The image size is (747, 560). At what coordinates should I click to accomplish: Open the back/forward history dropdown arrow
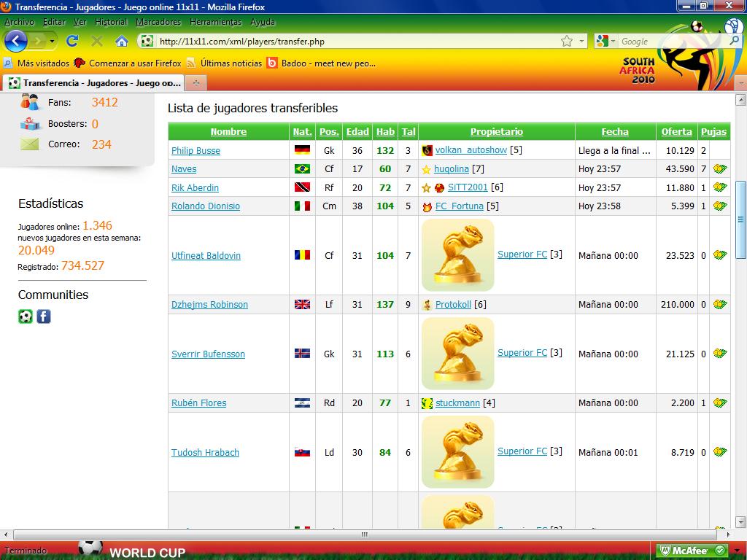click(53, 41)
